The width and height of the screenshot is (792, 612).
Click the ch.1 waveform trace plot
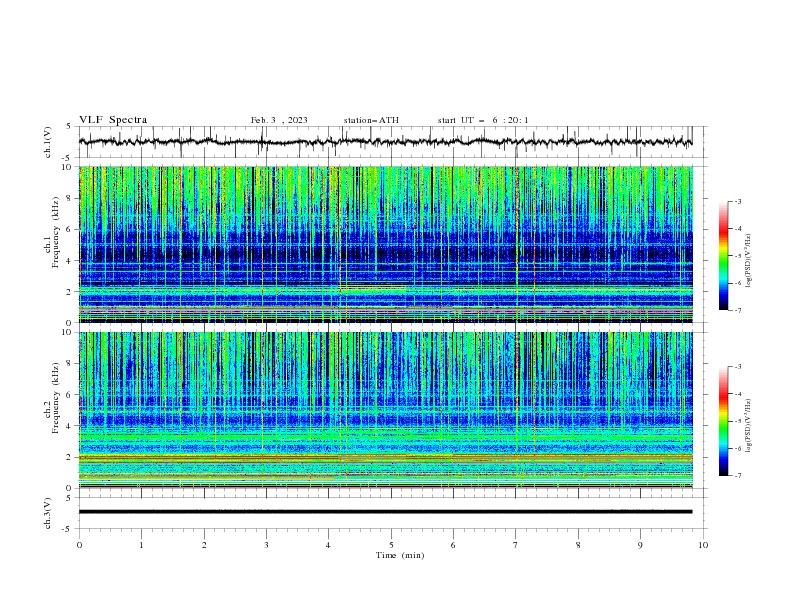point(385,142)
